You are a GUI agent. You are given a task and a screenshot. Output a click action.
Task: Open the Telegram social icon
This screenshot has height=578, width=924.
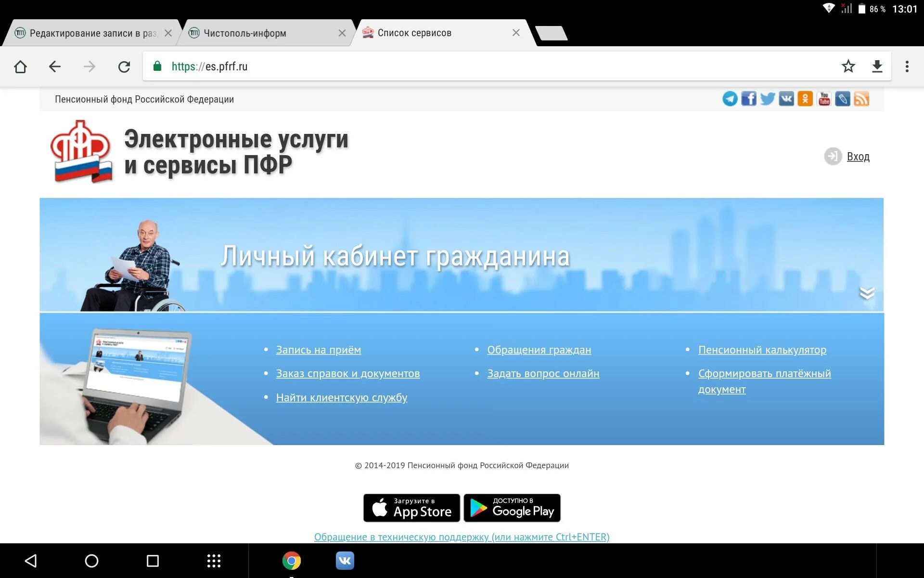pyautogui.click(x=730, y=99)
